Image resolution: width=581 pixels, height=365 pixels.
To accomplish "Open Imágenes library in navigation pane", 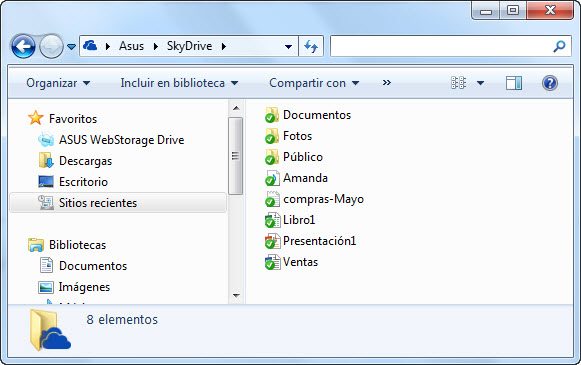I will pos(84,287).
